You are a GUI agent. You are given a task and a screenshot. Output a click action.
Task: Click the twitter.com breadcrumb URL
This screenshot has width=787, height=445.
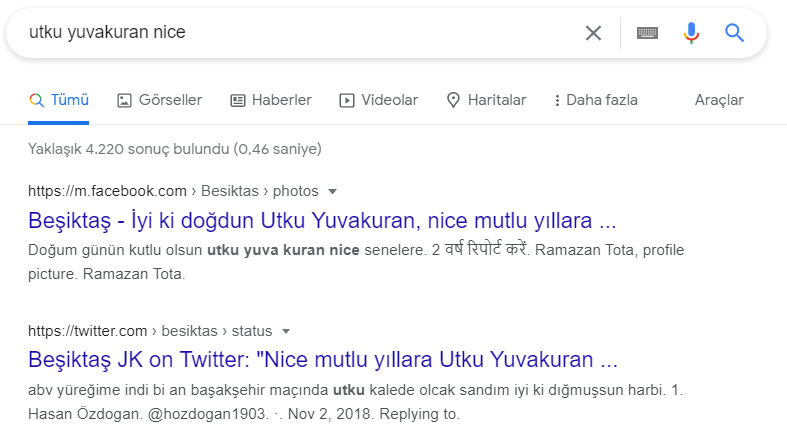pos(88,331)
